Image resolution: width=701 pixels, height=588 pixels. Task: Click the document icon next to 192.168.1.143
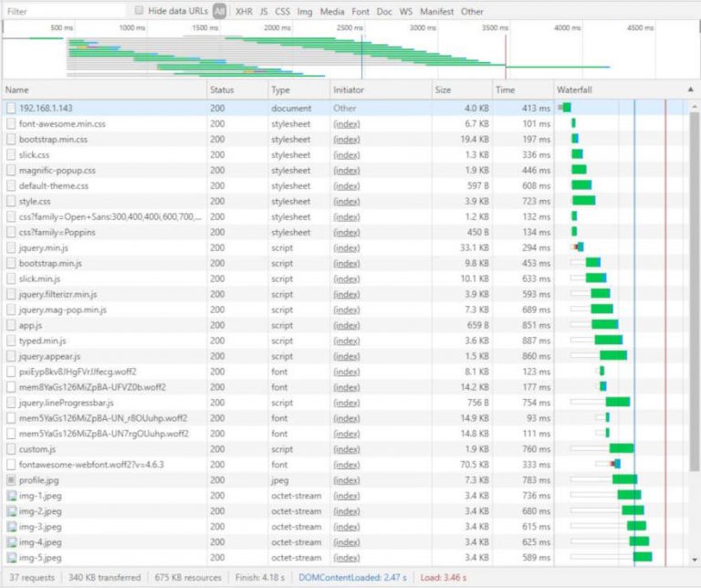(x=11, y=108)
